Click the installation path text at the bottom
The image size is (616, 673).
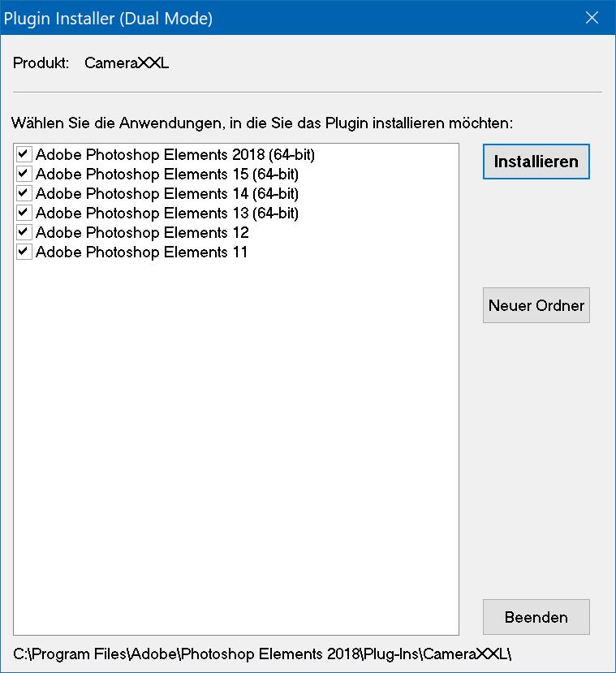(262, 654)
